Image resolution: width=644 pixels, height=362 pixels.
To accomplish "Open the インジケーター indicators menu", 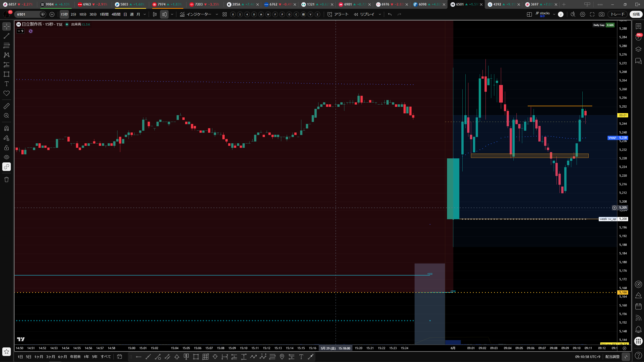I will pyautogui.click(x=195, y=14).
